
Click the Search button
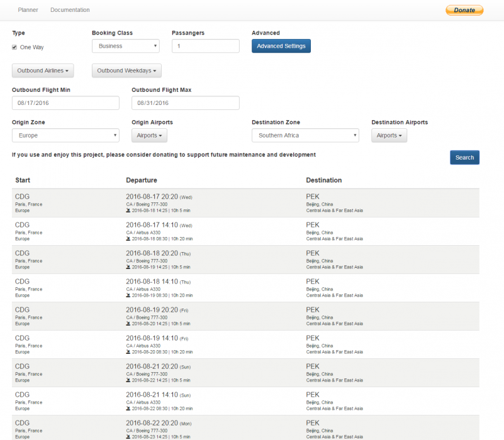coord(464,157)
